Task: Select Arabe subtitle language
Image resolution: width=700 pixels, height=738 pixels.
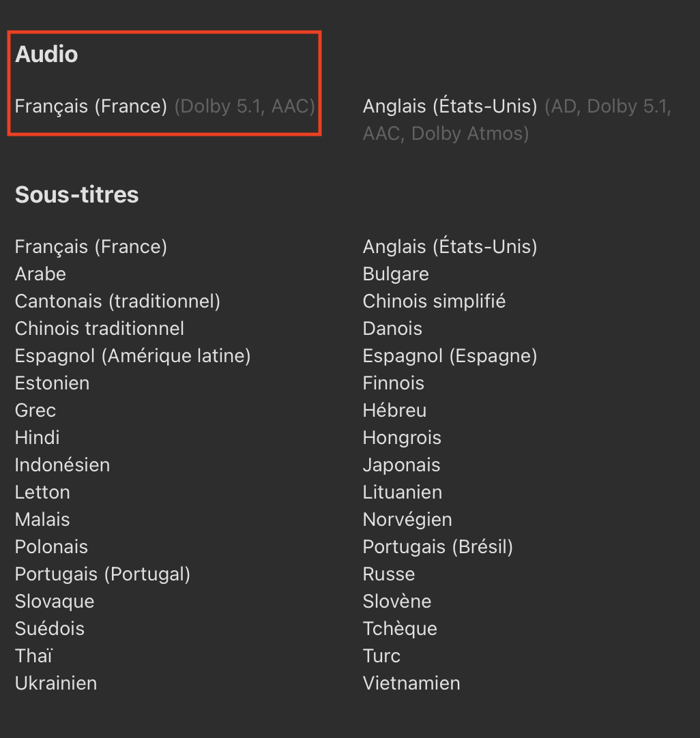Action: pyautogui.click(x=40, y=274)
